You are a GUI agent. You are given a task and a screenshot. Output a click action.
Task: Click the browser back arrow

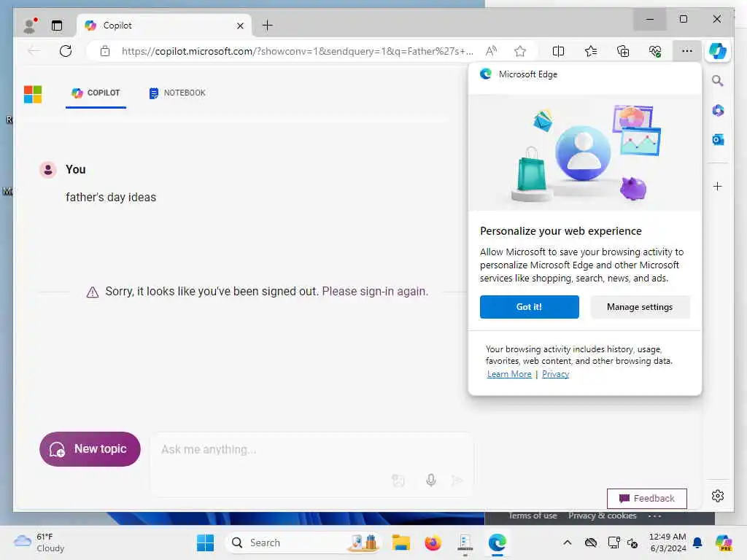(x=34, y=51)
